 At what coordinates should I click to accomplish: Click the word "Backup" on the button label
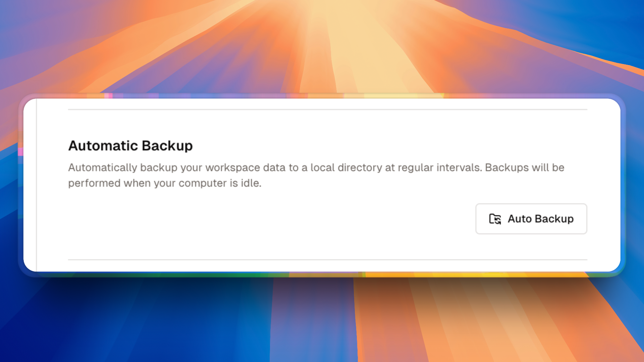coord(554,219)
